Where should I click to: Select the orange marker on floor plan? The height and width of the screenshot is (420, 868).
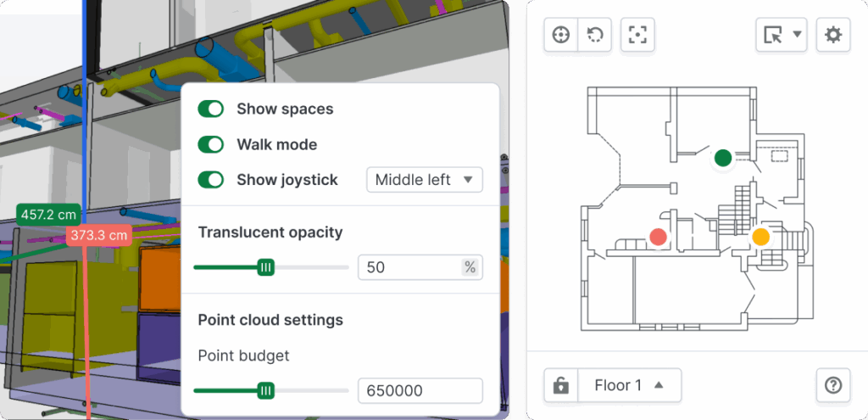tap(760, 237)
